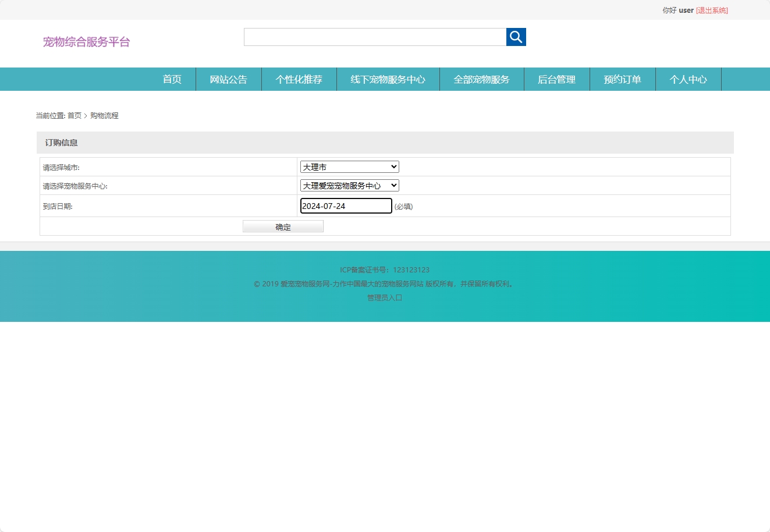Click 购物流程 in the breadcrumb
Screen dimensions: 770x532
click(x=104, y=116)
